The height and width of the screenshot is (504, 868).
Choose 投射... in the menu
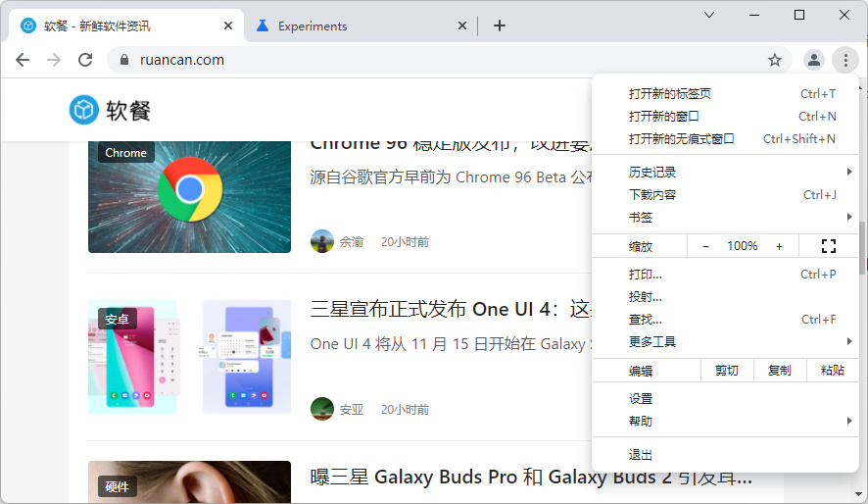pyautogui.click(x=725, y=297)
